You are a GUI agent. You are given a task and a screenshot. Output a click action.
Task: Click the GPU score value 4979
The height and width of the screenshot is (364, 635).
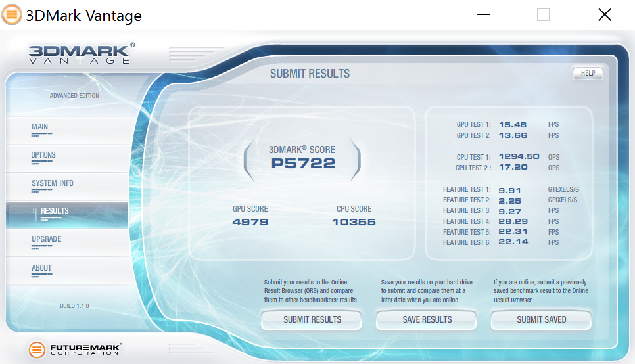coord(250,222)
